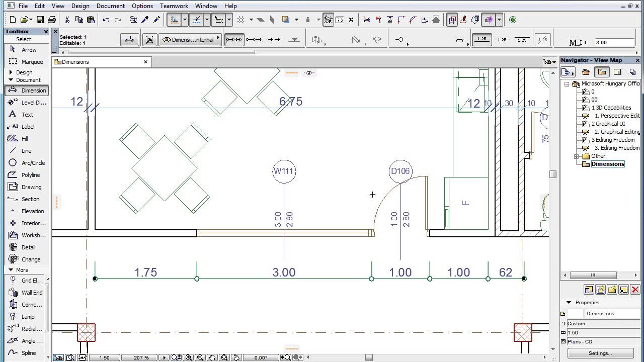Click the Zoom In magnifier icon
Image resolution: width=644 pixels, height=362 pixels.
click(189, 357)
